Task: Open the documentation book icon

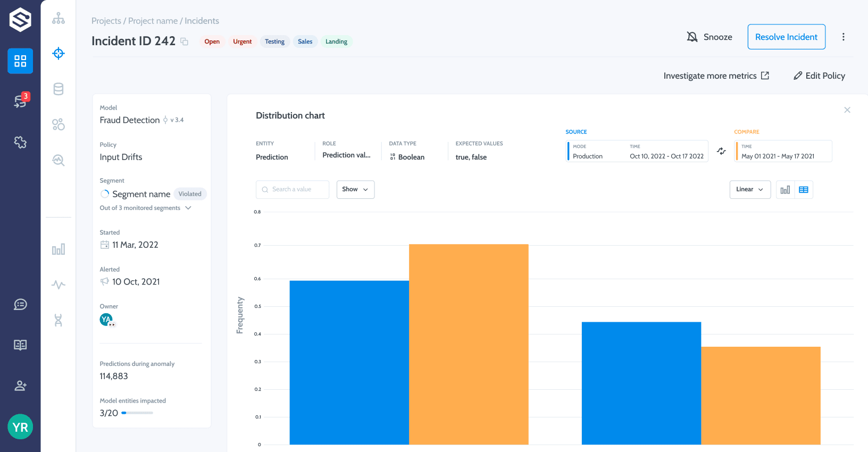Action: click(x=20, y=345)
